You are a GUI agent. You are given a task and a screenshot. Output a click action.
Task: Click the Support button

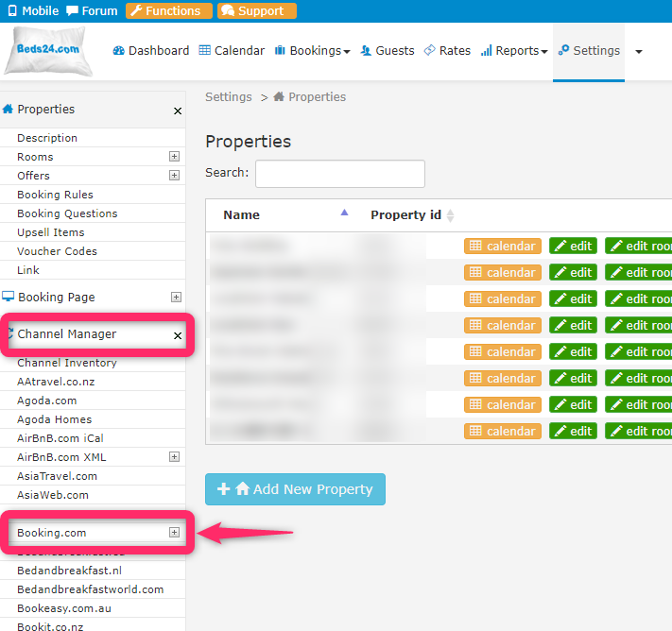pyautogui.click(x=256, y=10)
